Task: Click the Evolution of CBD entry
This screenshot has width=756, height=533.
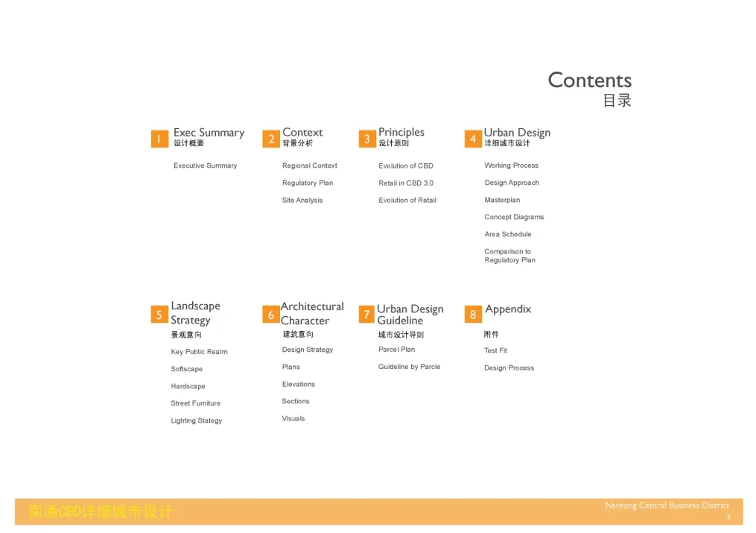Action: (406, 166)
